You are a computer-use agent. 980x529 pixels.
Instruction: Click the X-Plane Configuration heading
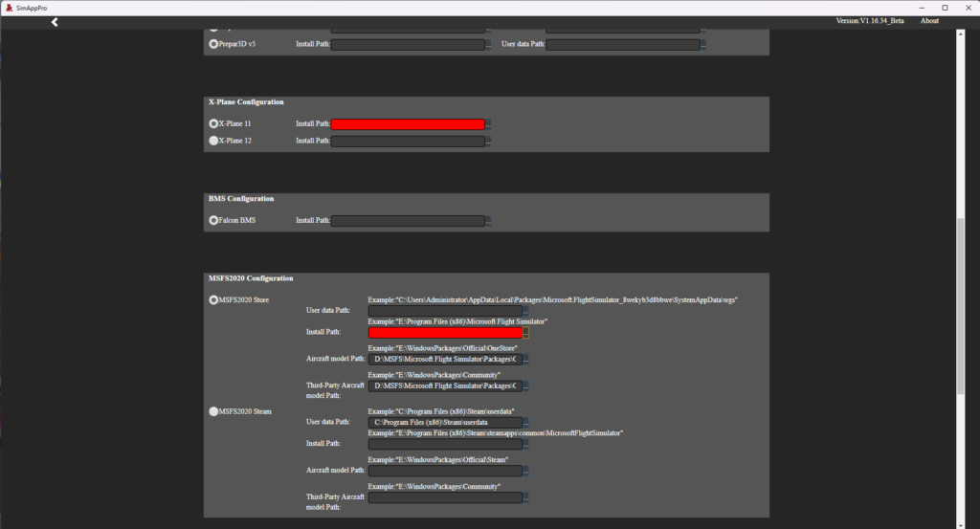(x=246, y=101)
